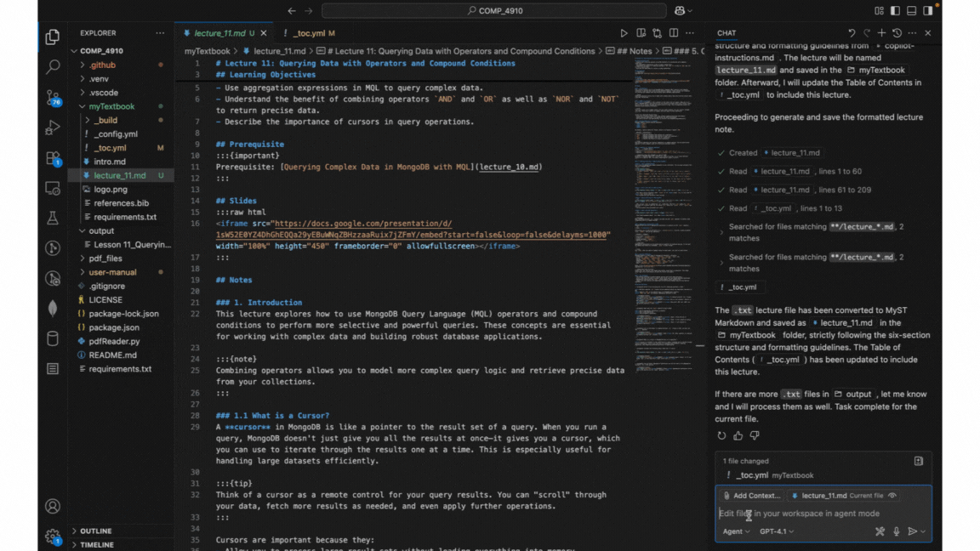The image size is (980, 551).
Task: Open the editor preview icon for lecture_11.md
Action: pyautogui.click(x=641, y=32)
